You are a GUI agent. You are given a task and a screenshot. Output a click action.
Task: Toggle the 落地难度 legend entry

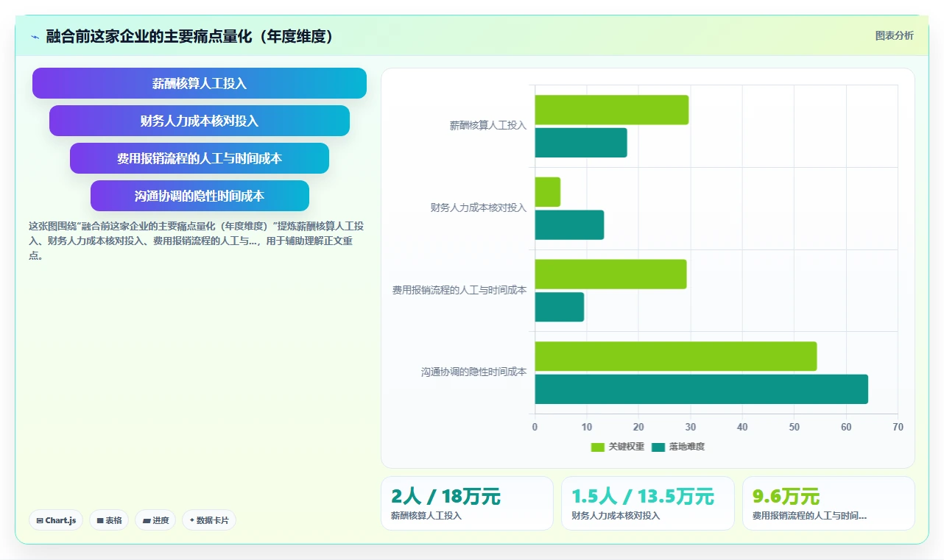677,447
